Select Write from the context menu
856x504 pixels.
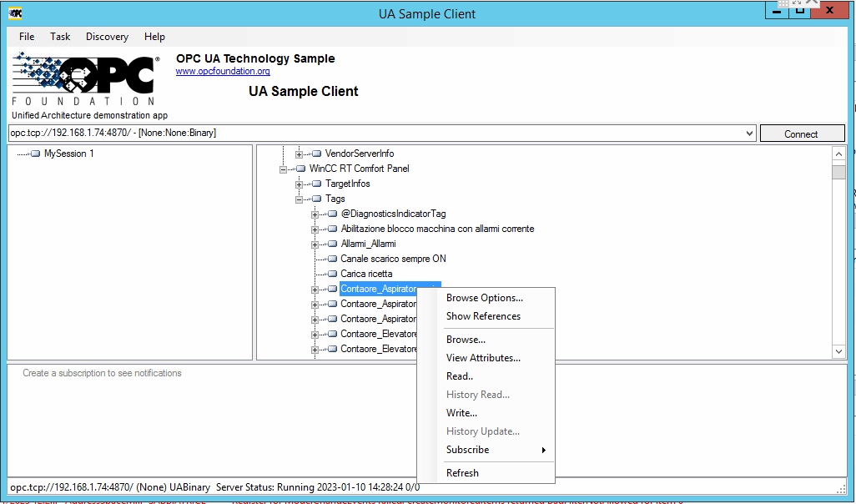point(461,413)
